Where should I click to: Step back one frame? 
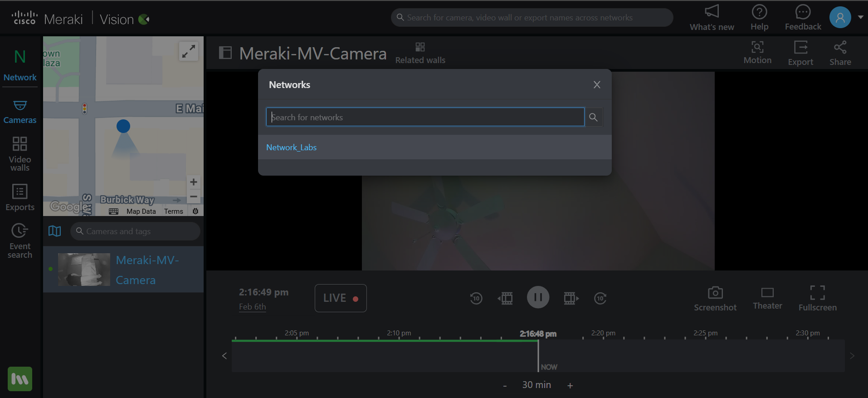click(x=505, y=298)
